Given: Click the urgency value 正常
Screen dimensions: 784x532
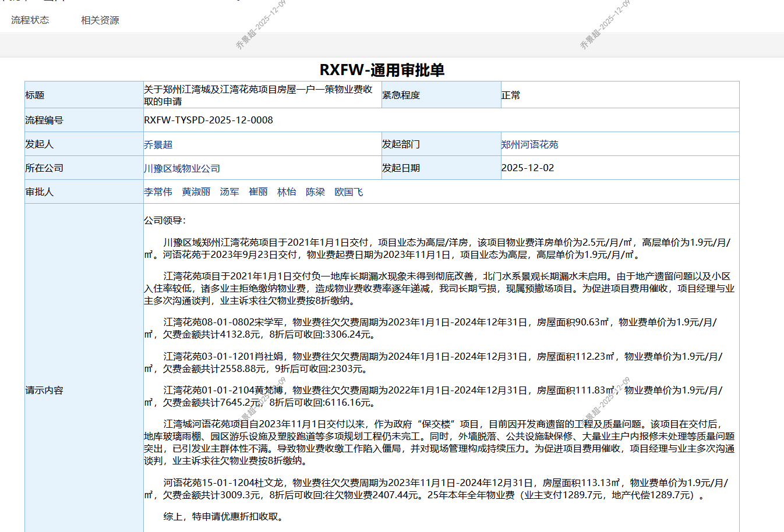Looking at the screenshot, I should (x=511, y=95).
